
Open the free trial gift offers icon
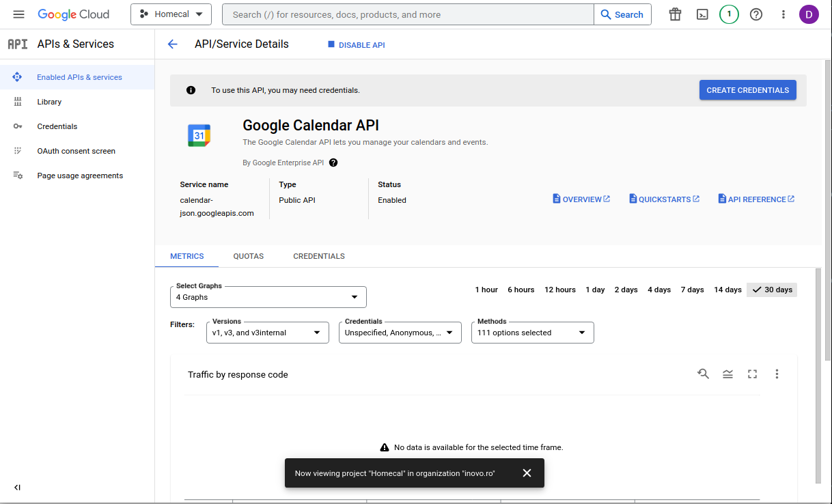click(x=674, y=14)
